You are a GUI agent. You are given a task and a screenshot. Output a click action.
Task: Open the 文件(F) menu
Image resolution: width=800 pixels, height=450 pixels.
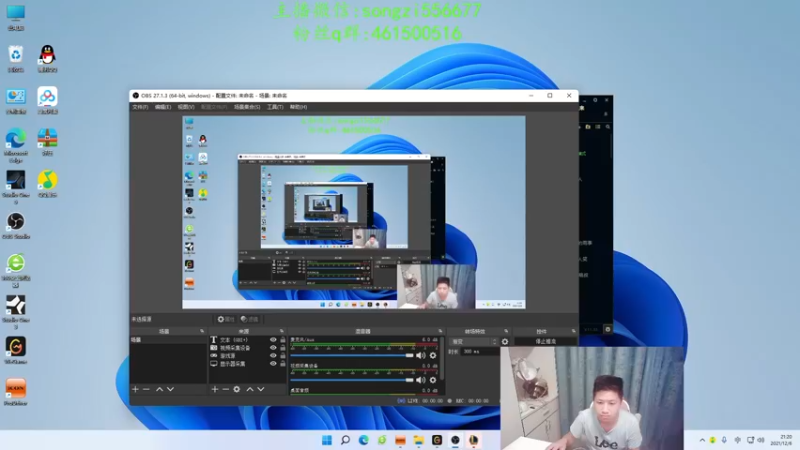(140, 107)
